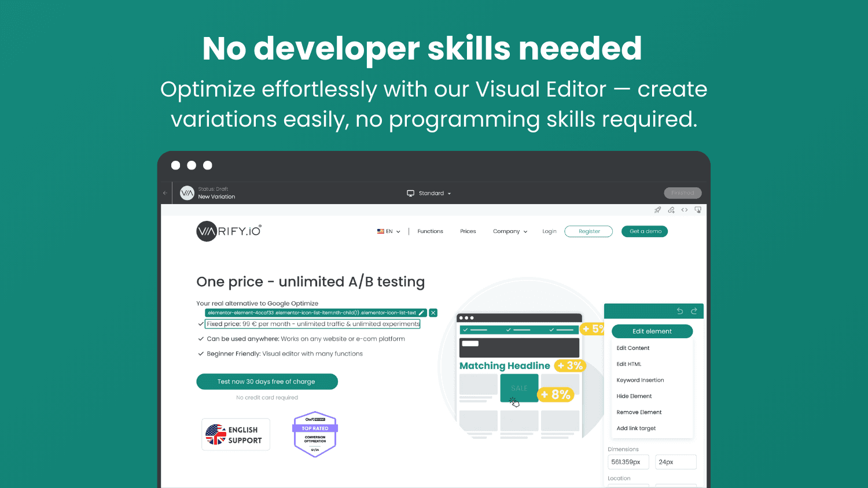Expand the Company navigation menu
This screenshot has height=488, width=868.
tap(509, 231)
